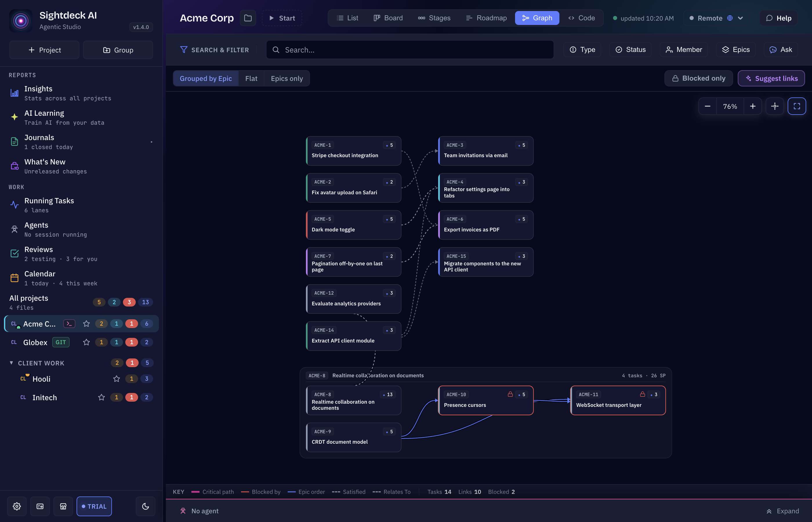Image resolution: width=812 pixels, height=522 pixels.
Task: Open the Ask chat button
Action: coord(780,50)
